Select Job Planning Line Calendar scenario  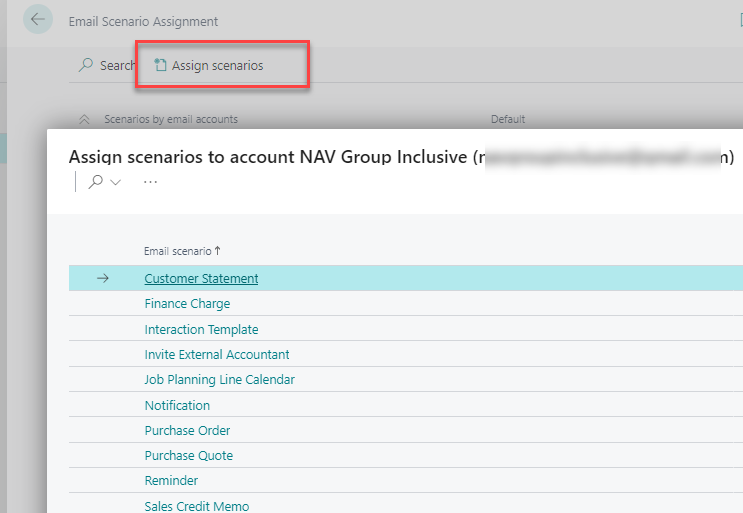point(219,380)
